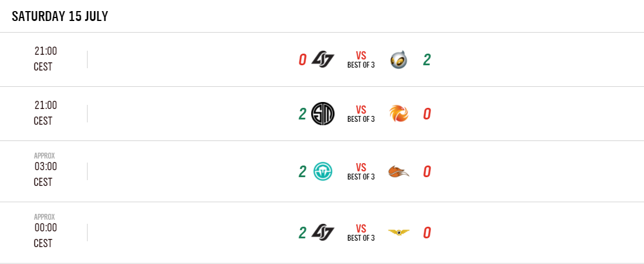Image resolution: width=644 pixels, height=264 pixels.
Task: Click the Phoenix1 flaming bird logo
Action: pyautogui.click(x=399, y=114)
